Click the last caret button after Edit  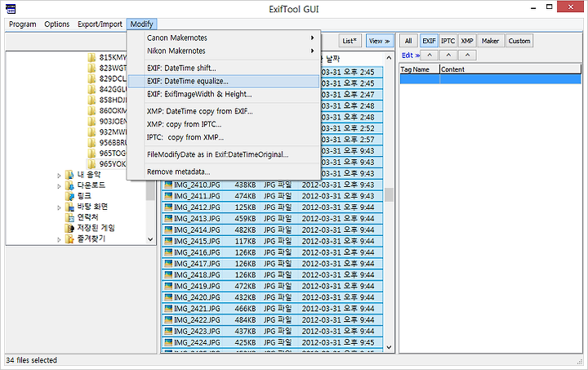tap(467, 56)
